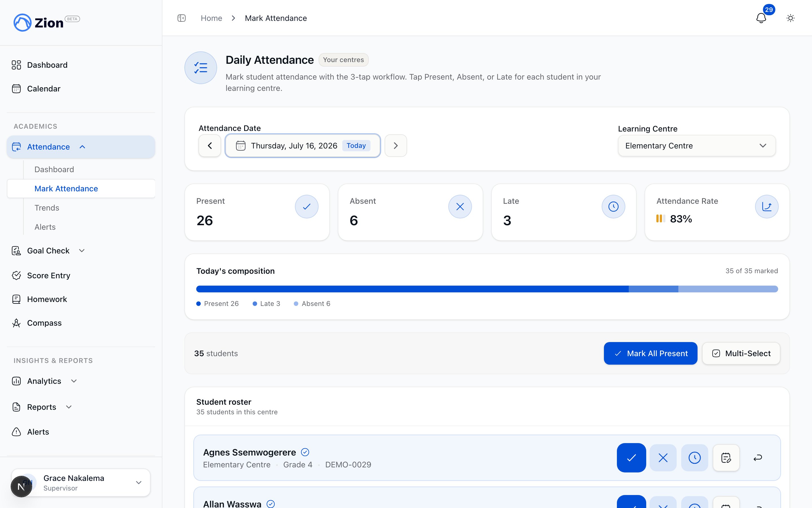Click the Absent 6 legend entry
Screen dimensions: 812x508
point(312,304)
